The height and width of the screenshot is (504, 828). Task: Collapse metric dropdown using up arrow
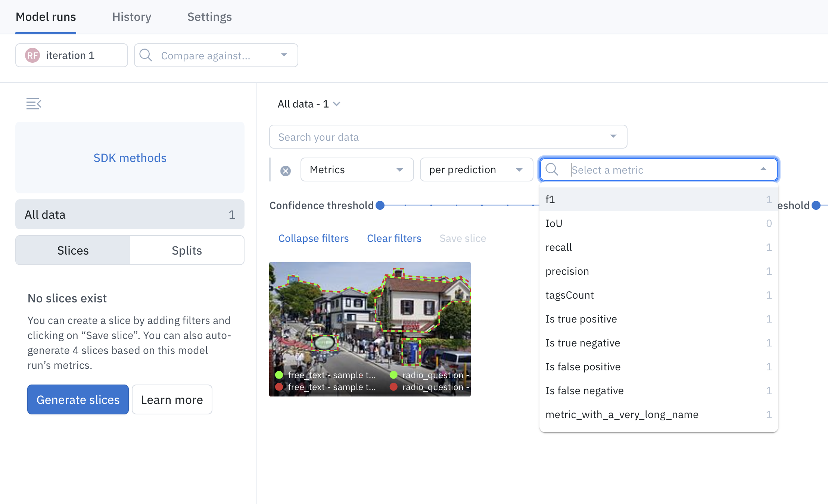pos(763,169)
